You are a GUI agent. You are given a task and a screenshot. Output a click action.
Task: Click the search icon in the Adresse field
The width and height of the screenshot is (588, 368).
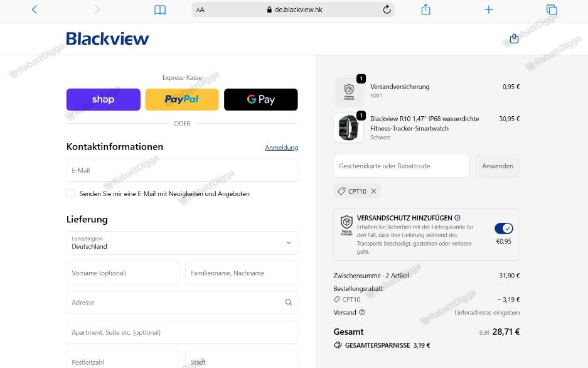click(289, 302)
